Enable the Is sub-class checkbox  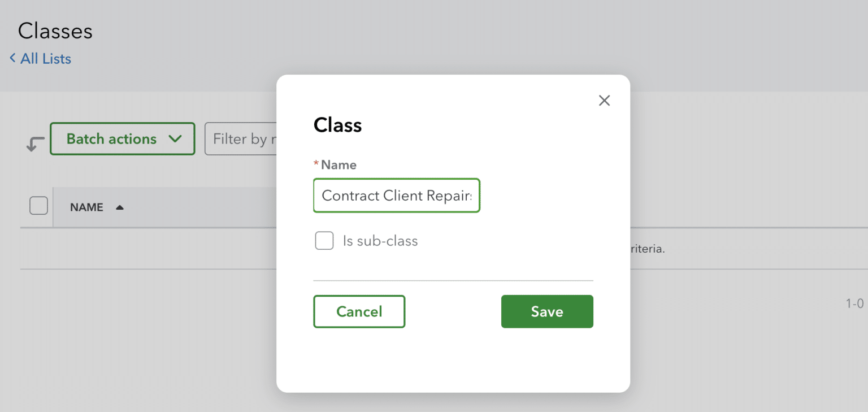click(x=324, y=240)
